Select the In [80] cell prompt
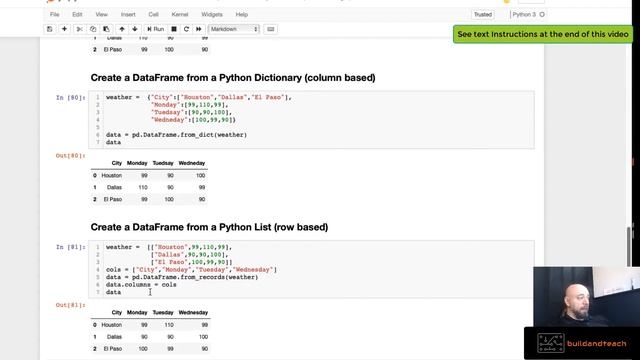Image resolution: width=640 pixels, height=360 pixels. coord(71,98)
